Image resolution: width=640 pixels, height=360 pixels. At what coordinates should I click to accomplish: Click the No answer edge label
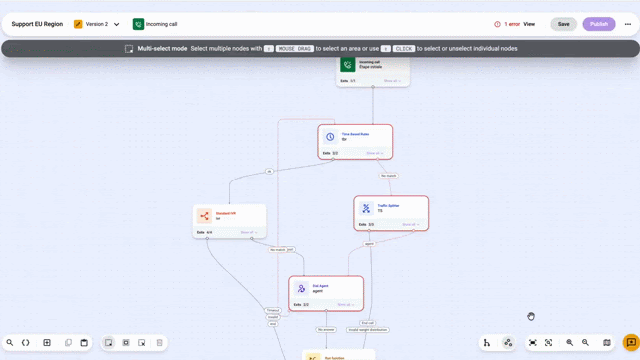pos(326,329)
